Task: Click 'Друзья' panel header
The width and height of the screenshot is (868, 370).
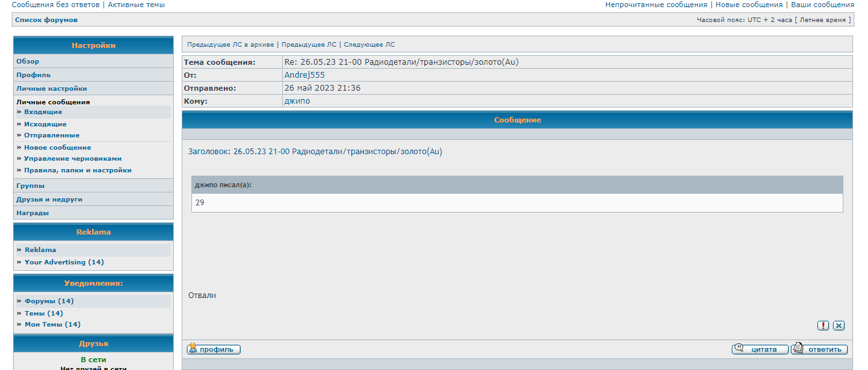Action: pyautogui.click(x=93, y=343)
